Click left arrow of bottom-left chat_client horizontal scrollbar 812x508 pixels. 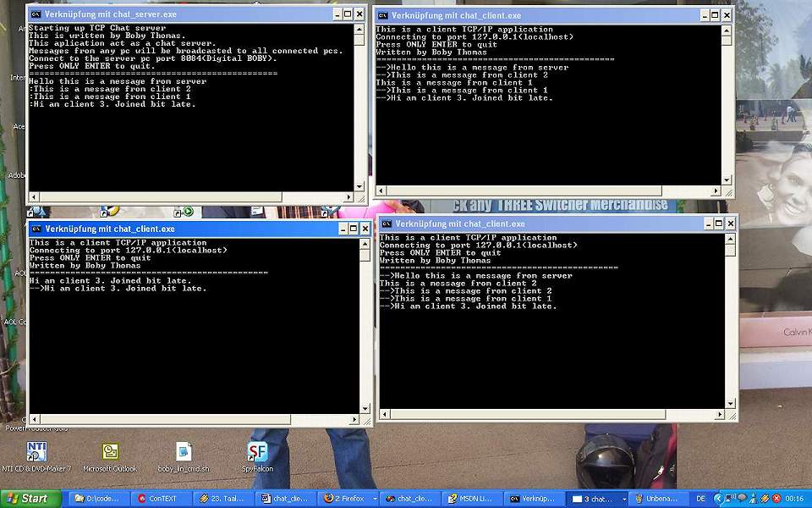point(35,419)
